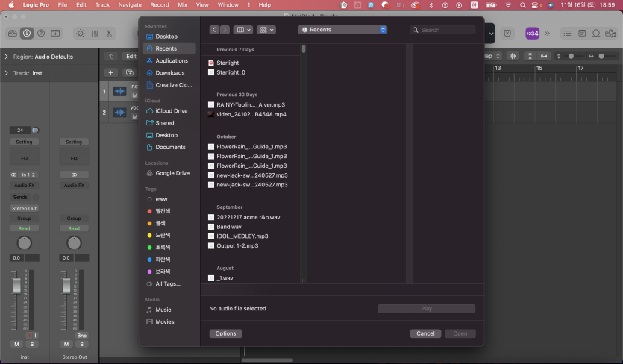Open the Navigate menu
The width and height of the screenshot is (623, 364).
pos(130,4)
